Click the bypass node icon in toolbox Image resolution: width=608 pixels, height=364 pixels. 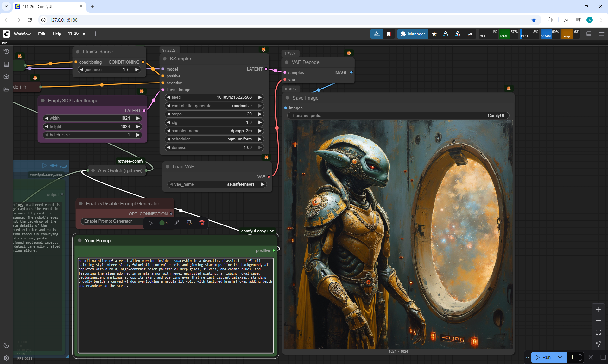click(176, 223)
